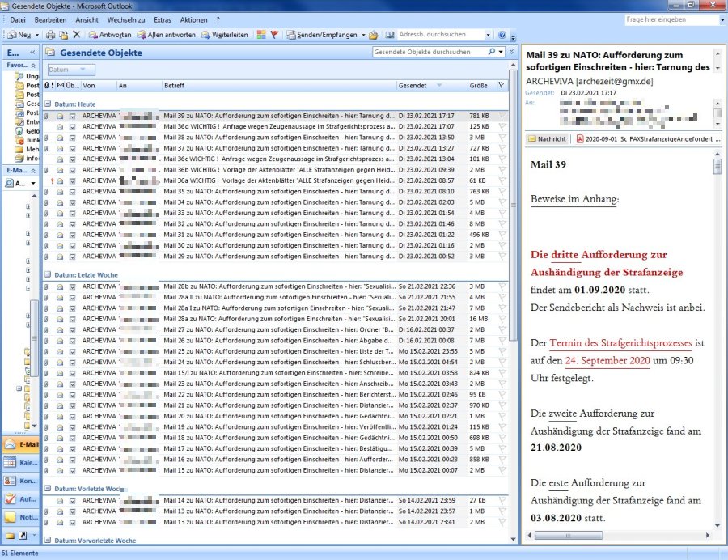728x560 pixels.
Task: Toggle the flag on the Mail 27 row
Action: [x=502, y=329]
